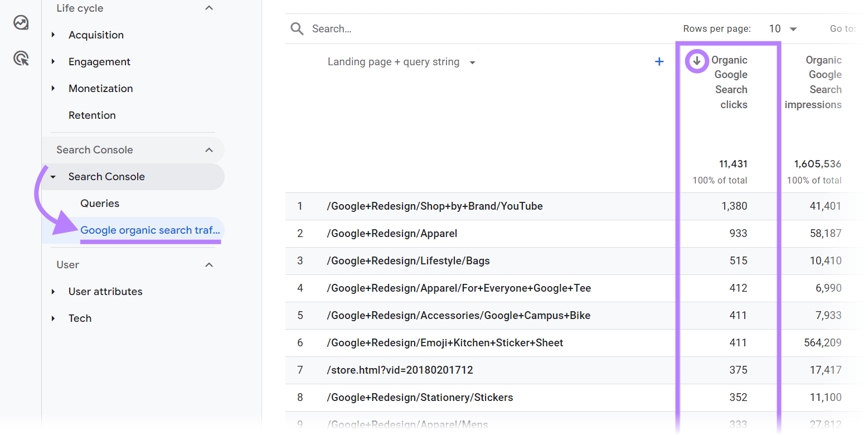The image size is (868, 435).
Task: Click row /Google+Redesign/Stationery/Stickers
Action: pyautogui.click(x=420, y=398)
